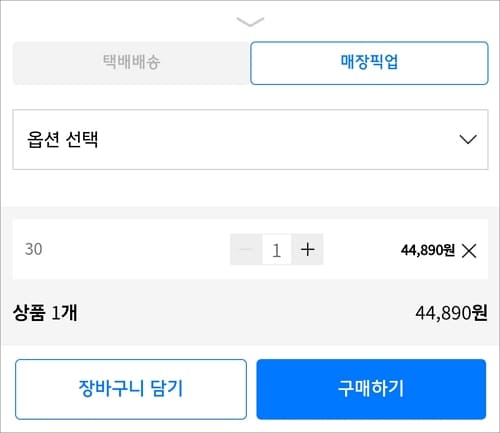Open the 옵션 선택 dropdown

(x=250, y=139)
